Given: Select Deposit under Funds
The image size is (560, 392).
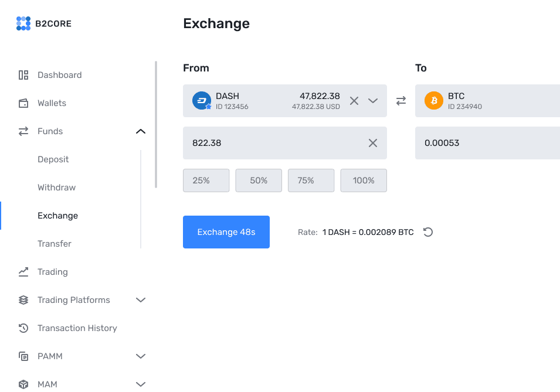Looking at the screenshot, I should pyautogui.click(x=53, y=159).
